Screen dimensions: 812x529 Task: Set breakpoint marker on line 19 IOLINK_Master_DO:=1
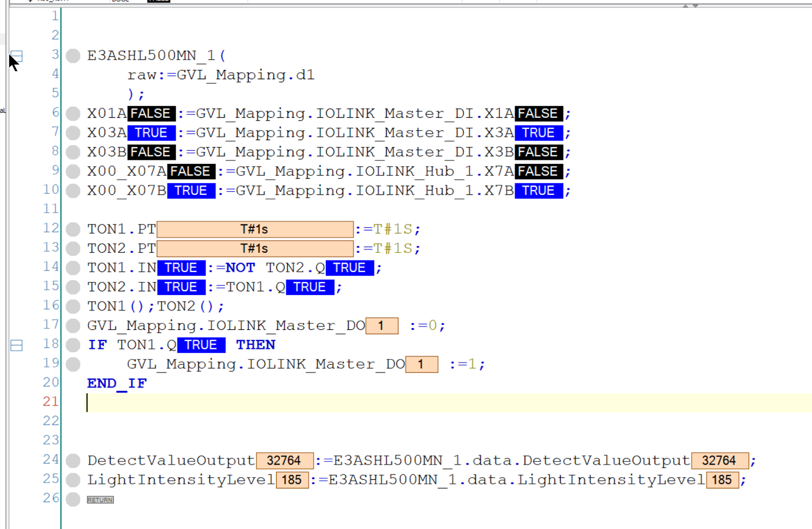click(73, 365)
